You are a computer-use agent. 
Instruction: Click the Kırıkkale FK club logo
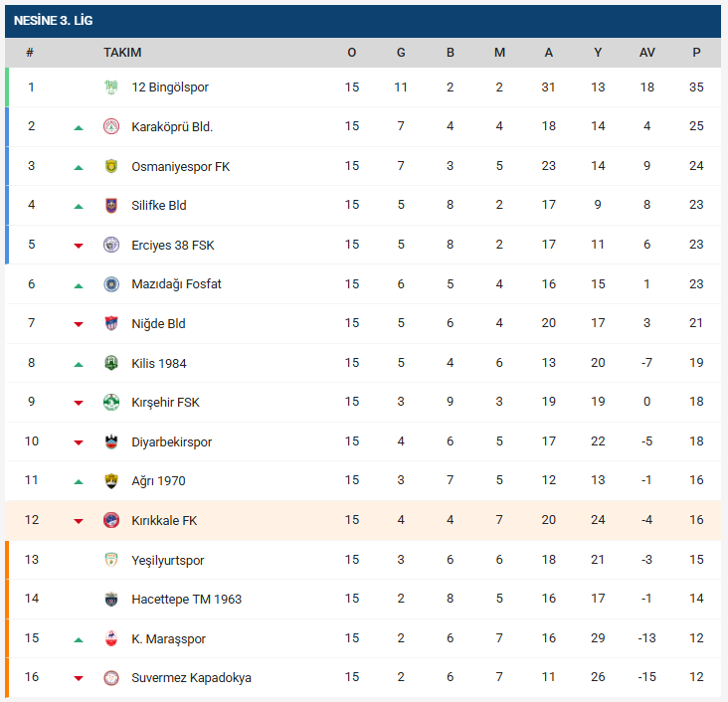pos(111,520)
